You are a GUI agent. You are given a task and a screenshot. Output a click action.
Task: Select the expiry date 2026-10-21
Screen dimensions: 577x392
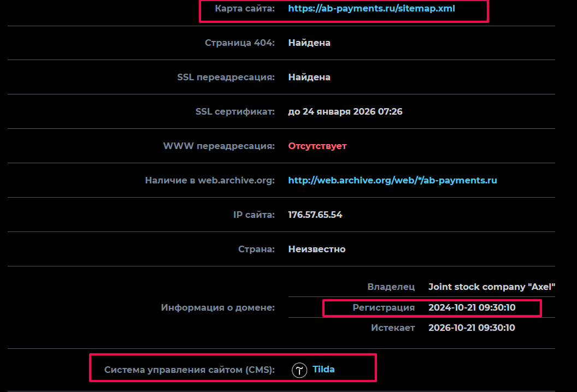tap(471, 328)
